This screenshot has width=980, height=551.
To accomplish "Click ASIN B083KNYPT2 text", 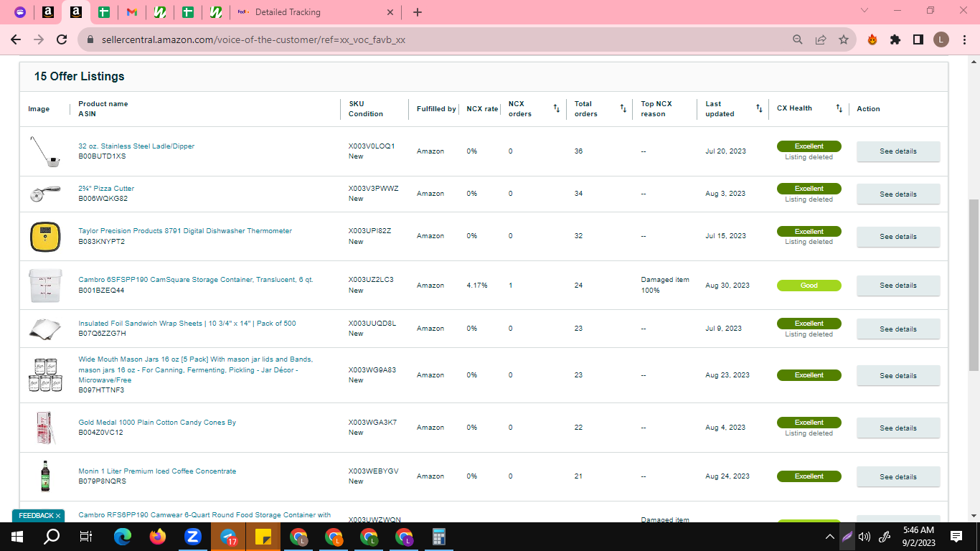I will point(102,242).
